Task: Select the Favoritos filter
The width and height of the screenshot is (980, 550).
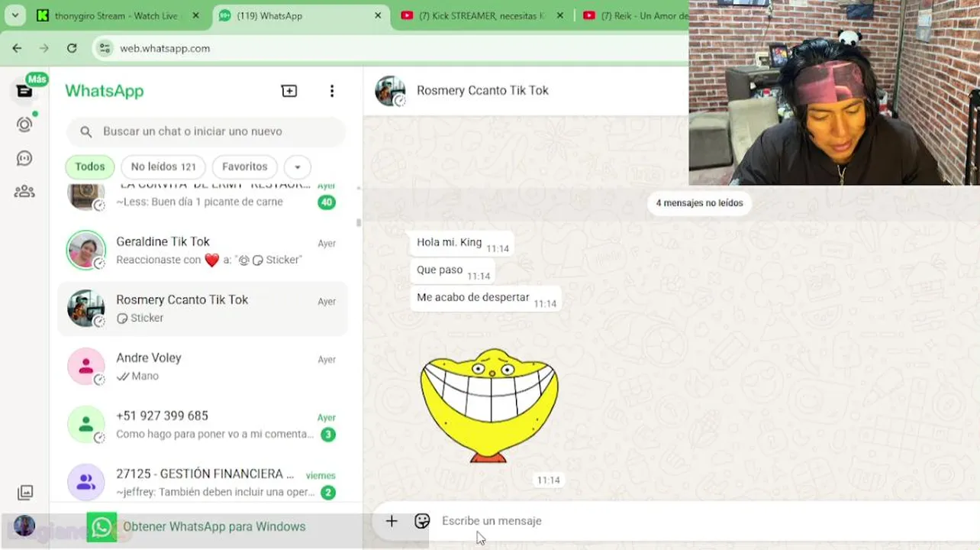Action: click(245, 167)
